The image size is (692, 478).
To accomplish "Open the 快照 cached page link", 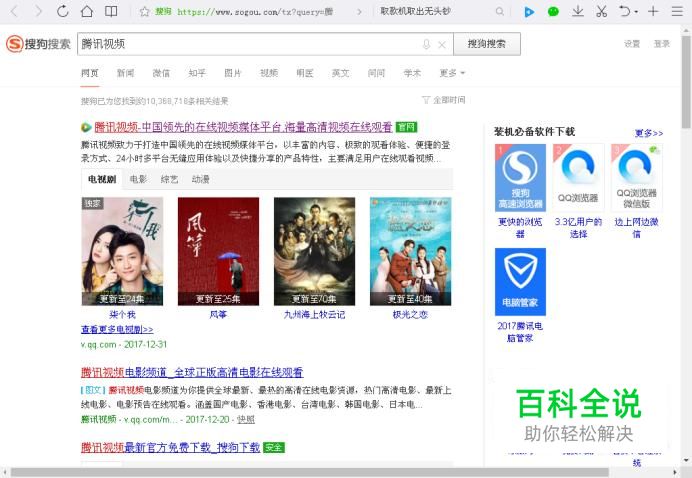I will [246, 419].
